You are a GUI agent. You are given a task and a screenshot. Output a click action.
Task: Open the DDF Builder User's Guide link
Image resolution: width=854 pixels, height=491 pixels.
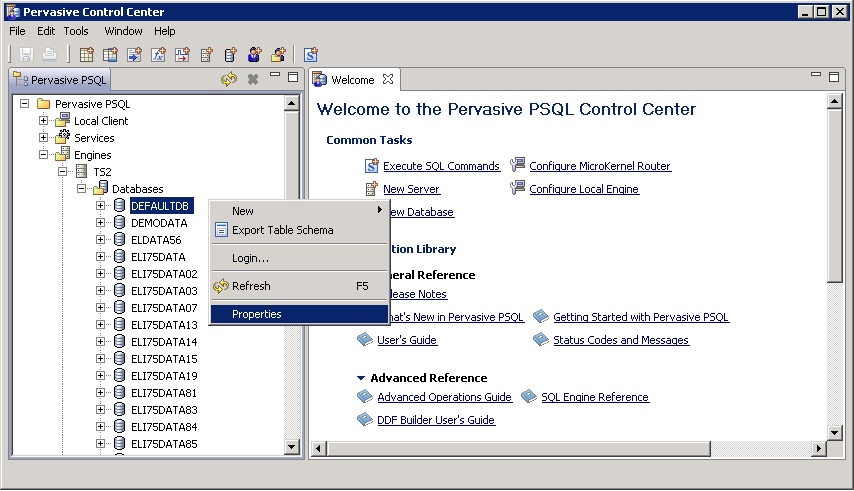[x=436, y=420]
